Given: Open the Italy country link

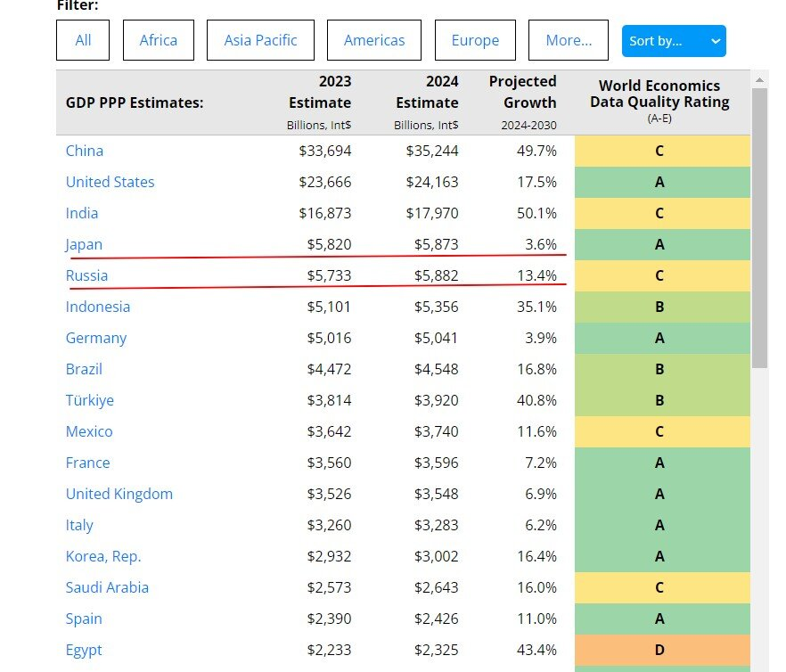Looking at the screenshot, I should tap(79, 526).
